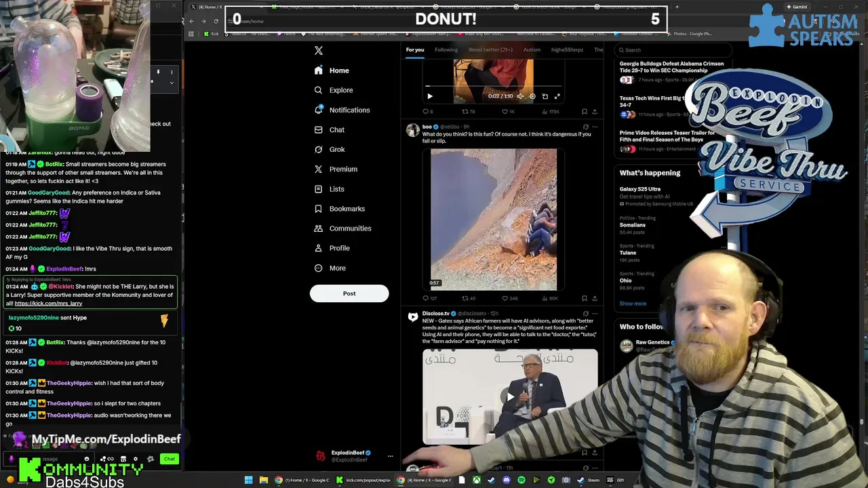Click the Bookmarks icon in sidebar
This screenshot has height=488, width=868.
318,209
